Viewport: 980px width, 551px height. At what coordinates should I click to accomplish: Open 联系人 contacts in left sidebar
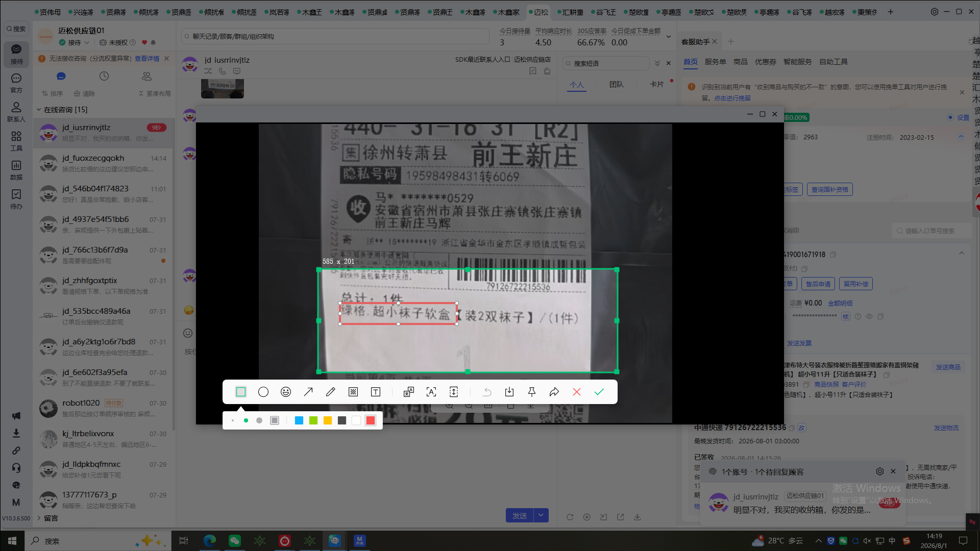[16, 112]
